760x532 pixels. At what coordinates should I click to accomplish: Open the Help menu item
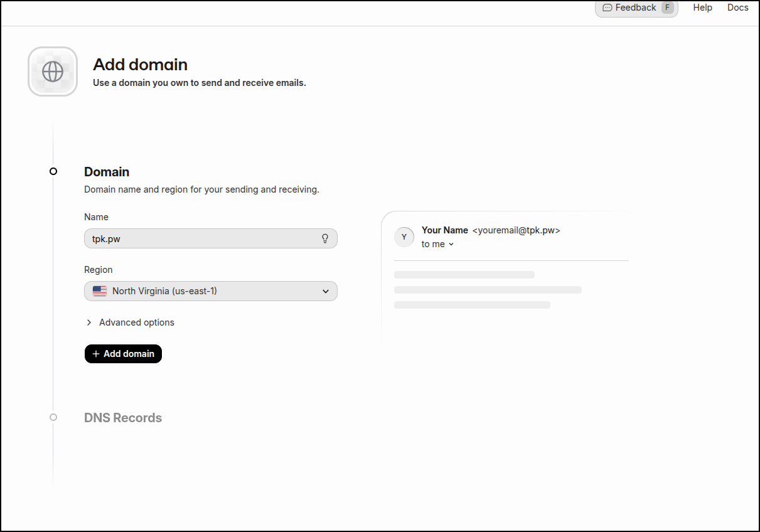[702, 8]
